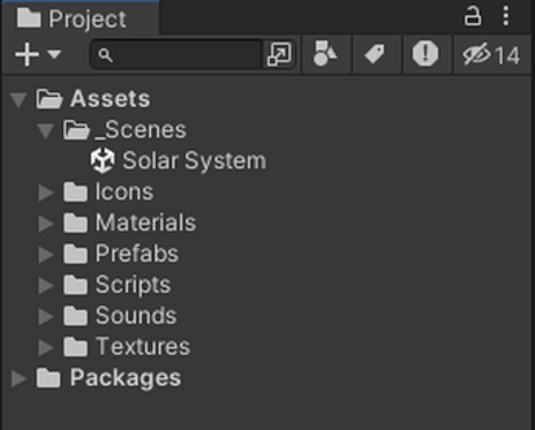
Task: Click the plus create asset button
Action: [x=27, y=55]
